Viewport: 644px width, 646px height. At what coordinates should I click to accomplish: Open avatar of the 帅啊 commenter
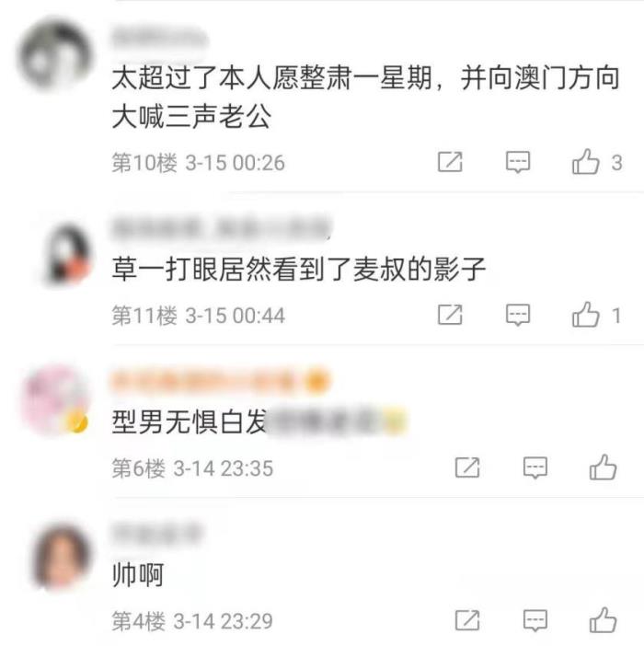[62, 556]
